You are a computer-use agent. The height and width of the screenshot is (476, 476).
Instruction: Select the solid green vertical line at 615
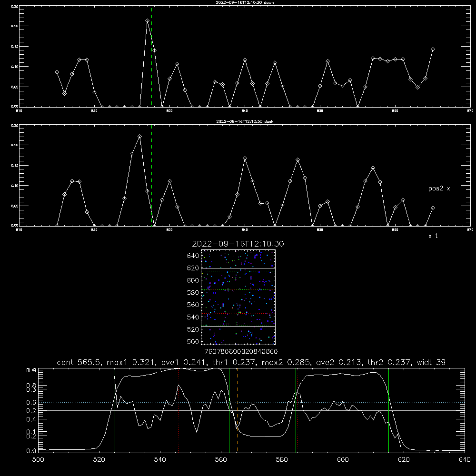point(388,410)
